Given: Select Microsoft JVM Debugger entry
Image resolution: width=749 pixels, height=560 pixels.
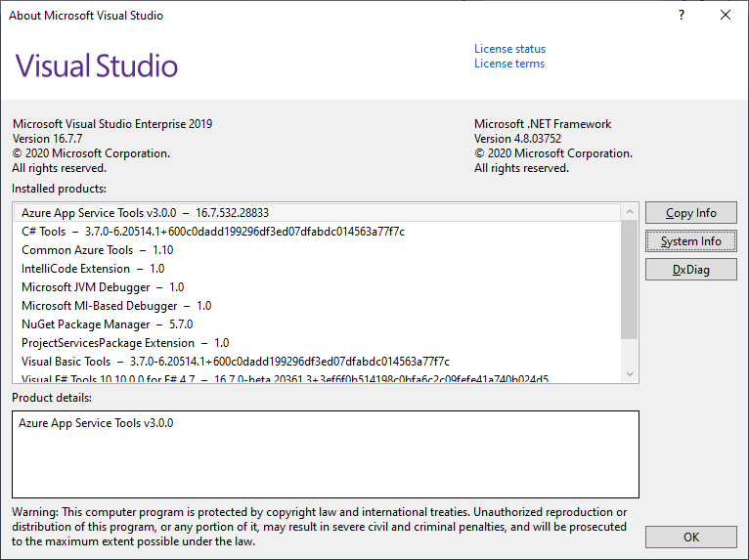Looking at the screenshot, I should 317,287.
